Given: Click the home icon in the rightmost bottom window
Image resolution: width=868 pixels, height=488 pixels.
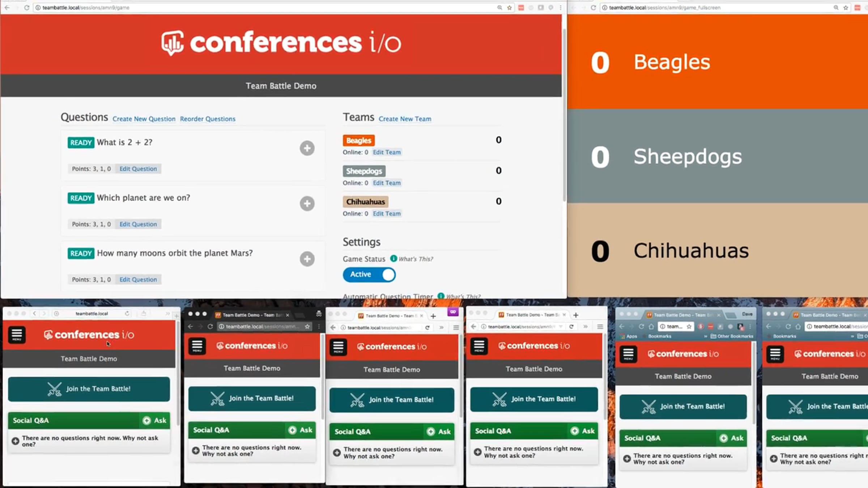Looking at the screenshot, I should (x=798, y=326).
